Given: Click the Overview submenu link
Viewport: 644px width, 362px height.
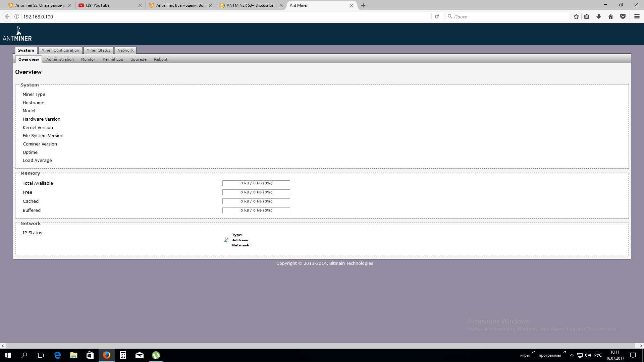Looking at the screenshot, I should tap(28, 59).
